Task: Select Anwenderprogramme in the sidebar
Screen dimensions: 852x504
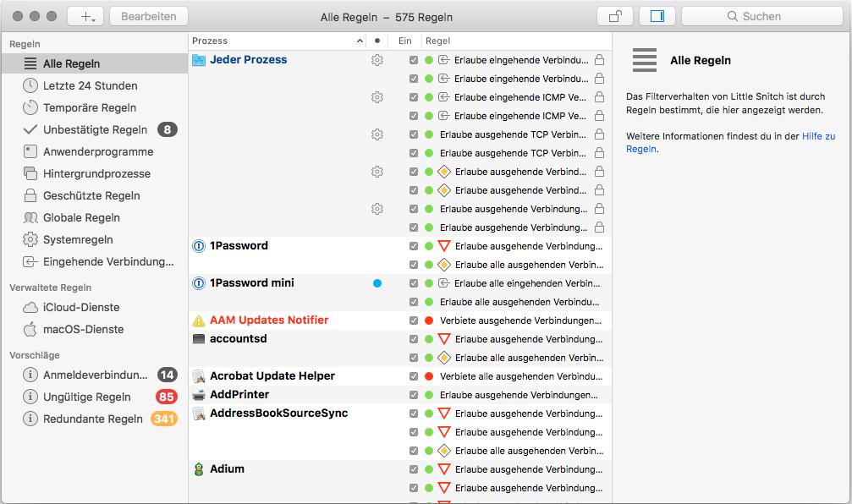Action: pyautogui.click(x=95, y=151)
